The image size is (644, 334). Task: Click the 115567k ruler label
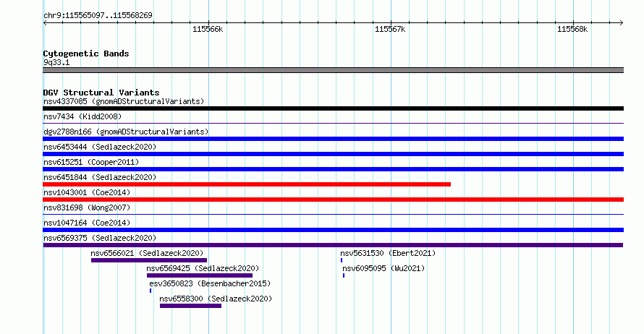[x=390, y=29]
